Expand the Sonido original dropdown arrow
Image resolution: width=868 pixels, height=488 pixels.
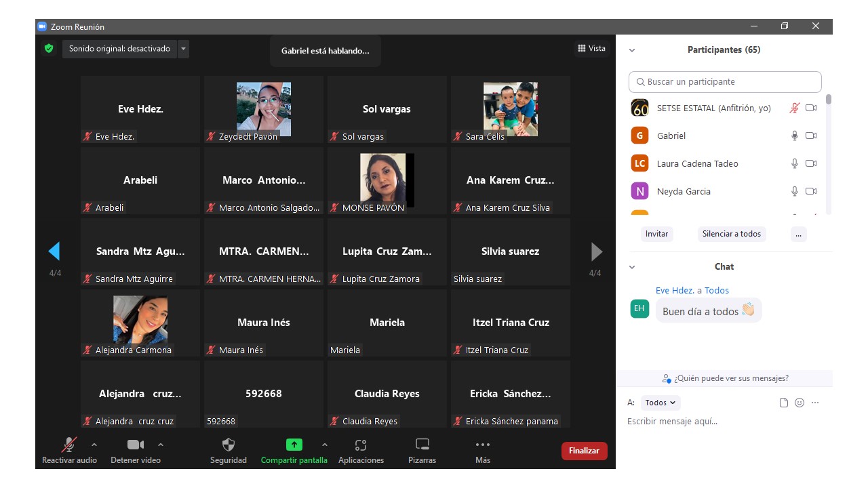click(x=183, y=49)
